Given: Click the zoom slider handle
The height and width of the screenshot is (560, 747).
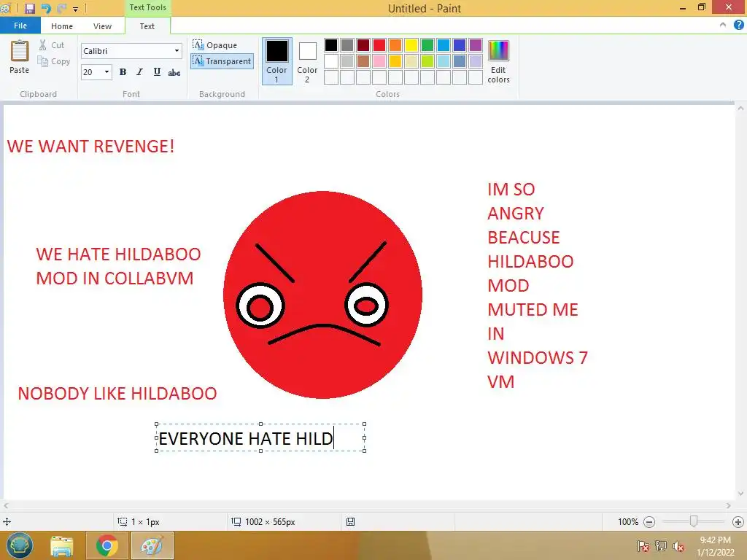Looking at the screenshot, I should (694, 522).
